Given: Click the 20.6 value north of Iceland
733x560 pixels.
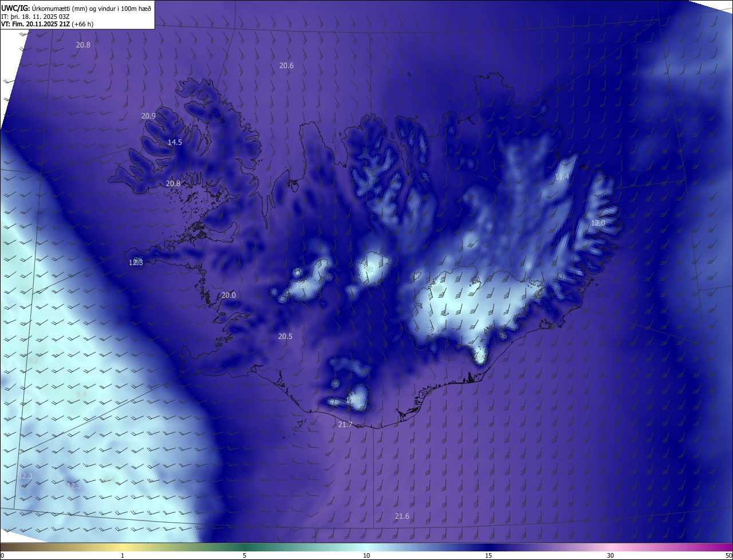Looking at the screenshot, I should [x=286, y=66].
